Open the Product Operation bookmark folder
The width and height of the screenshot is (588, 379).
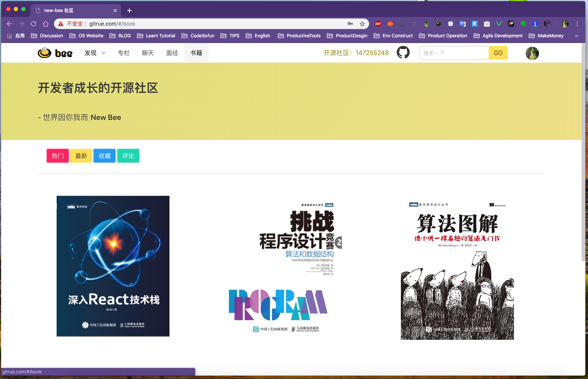[443, 36]
